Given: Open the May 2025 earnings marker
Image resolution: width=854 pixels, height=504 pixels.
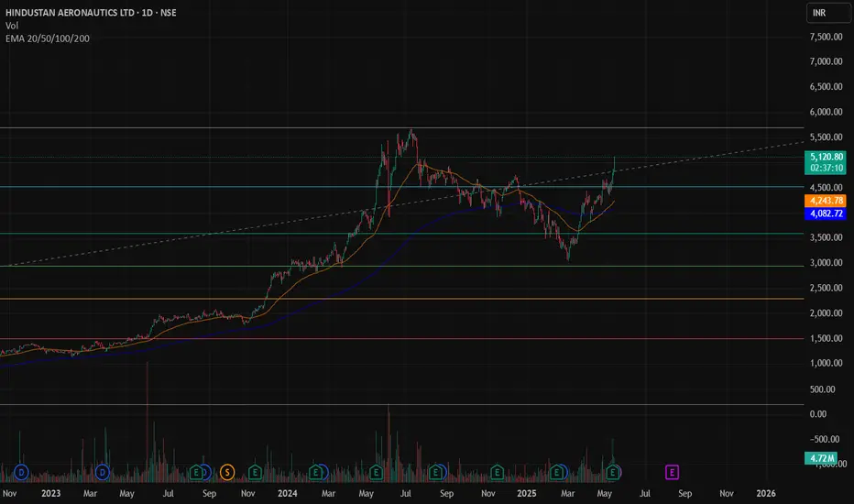Looking at the screenshot, I should [x=612, y=473].
